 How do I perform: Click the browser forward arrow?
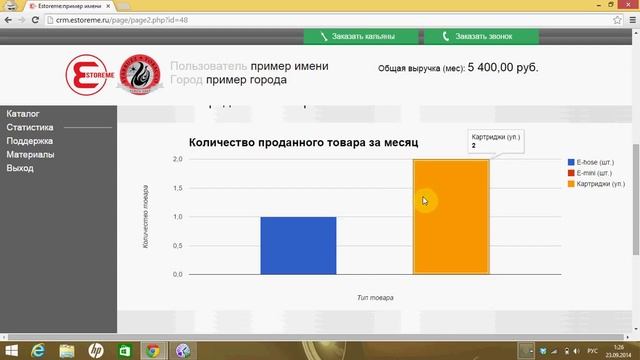[22, 20]
